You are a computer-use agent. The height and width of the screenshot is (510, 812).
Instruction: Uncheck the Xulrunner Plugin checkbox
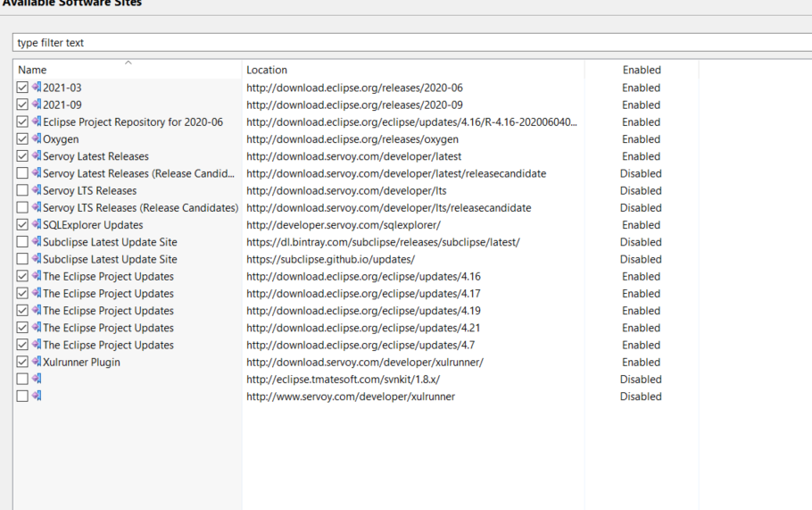(22, 362)
